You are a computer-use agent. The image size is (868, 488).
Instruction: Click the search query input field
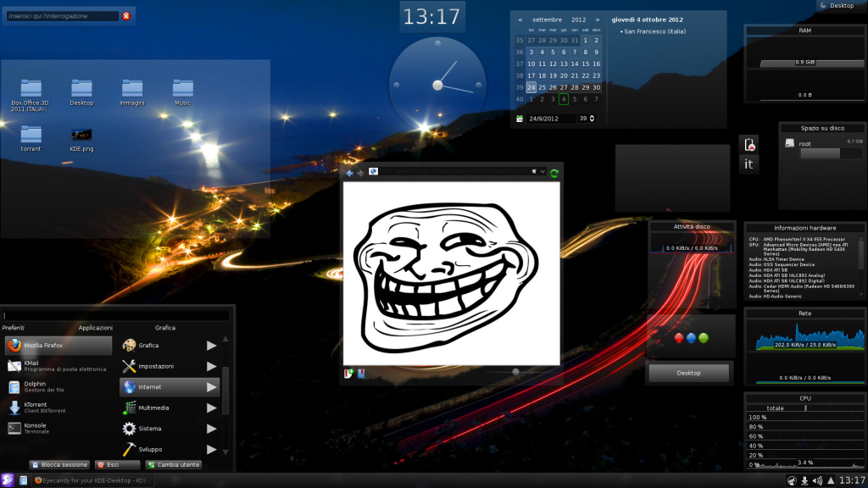pos(64,14)
